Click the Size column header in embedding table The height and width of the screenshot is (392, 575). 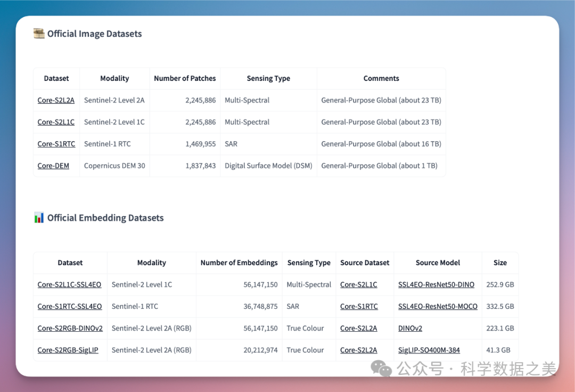[500, 263]
